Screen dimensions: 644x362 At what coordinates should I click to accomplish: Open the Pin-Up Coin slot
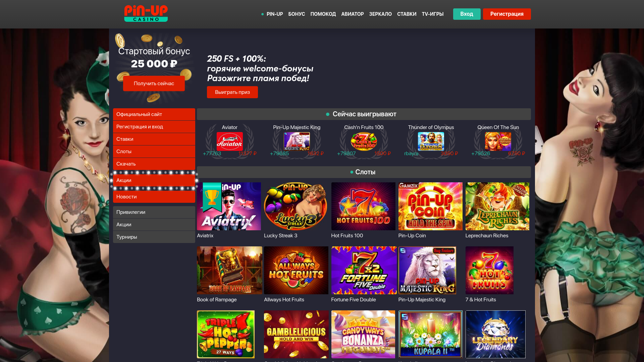pyautogui.click(x=430, y=206)
